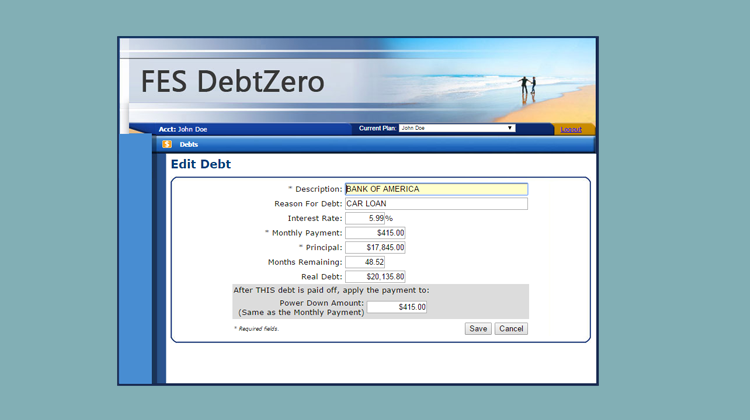Viewport: 750px width, 420px height.
Task: Open the Current Plan dropdown
Action: tap(457, 128)
